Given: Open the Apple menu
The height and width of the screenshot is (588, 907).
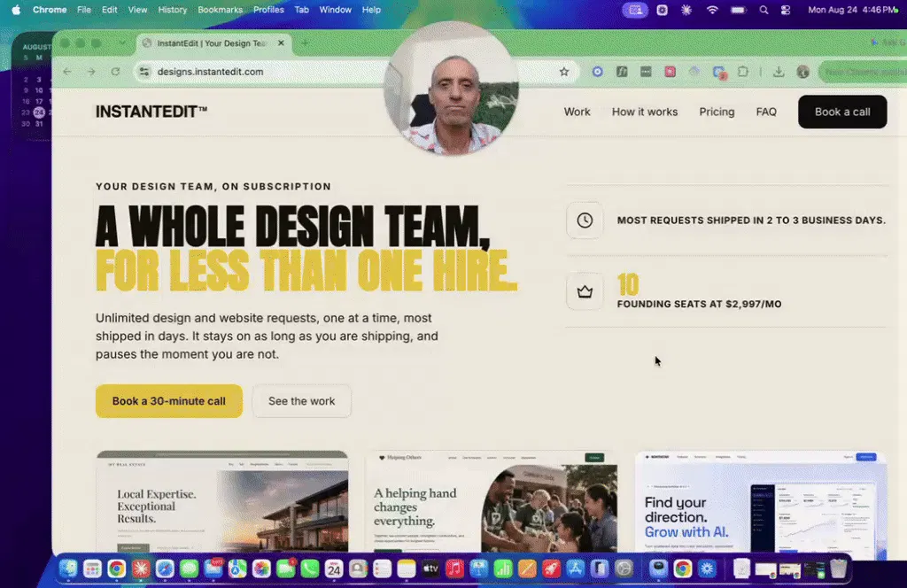Looking at the screenshot, I should coord(16,10).
